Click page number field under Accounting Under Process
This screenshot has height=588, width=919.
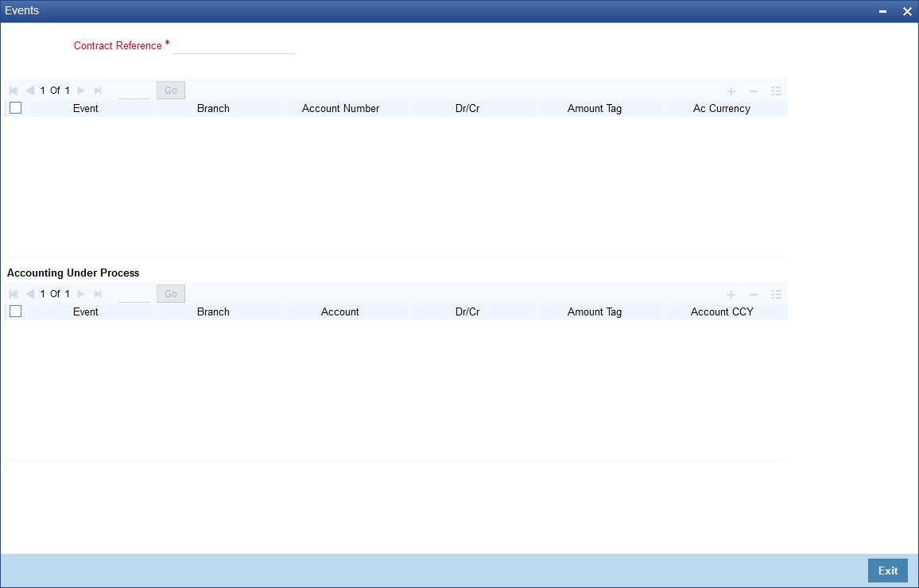pos(134,294)
